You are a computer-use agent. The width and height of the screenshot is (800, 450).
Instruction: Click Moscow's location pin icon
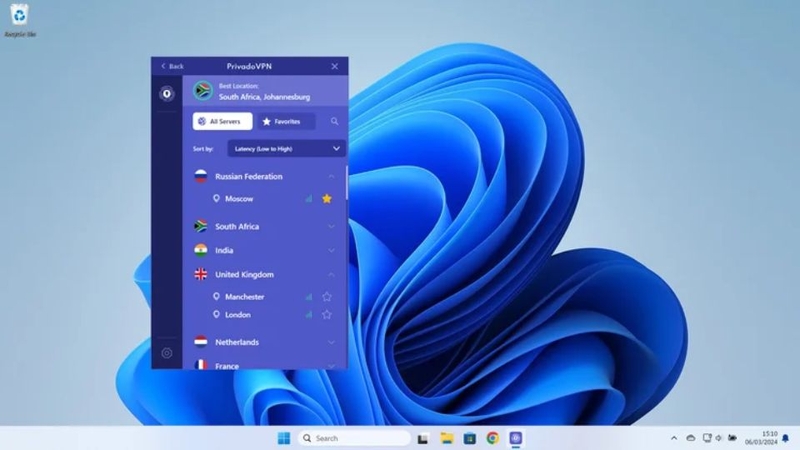tap(216, 198)
